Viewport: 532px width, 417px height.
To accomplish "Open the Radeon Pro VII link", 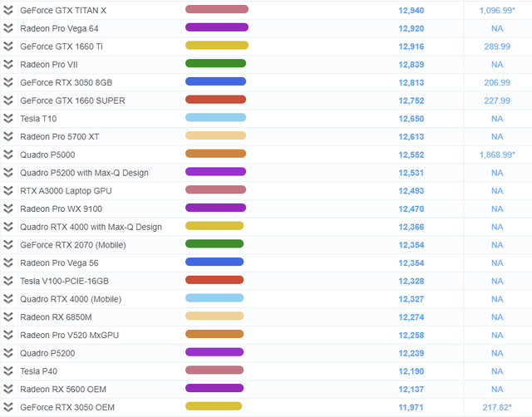I will (49, 64).
